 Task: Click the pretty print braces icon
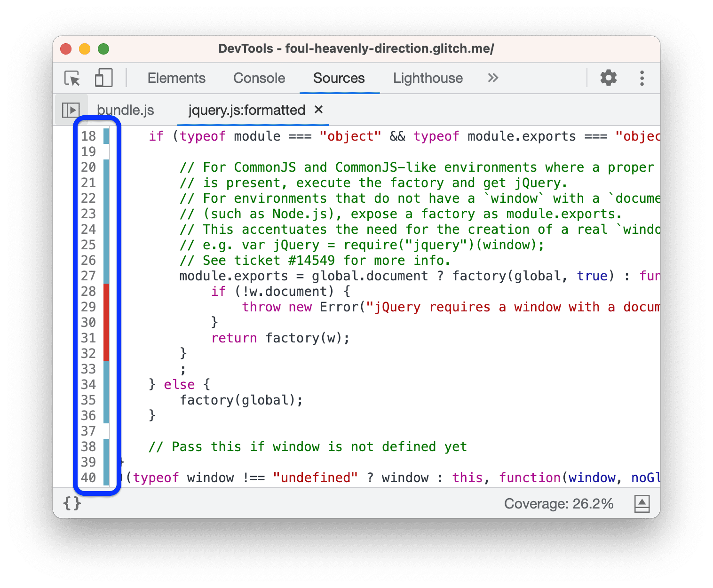72,503
